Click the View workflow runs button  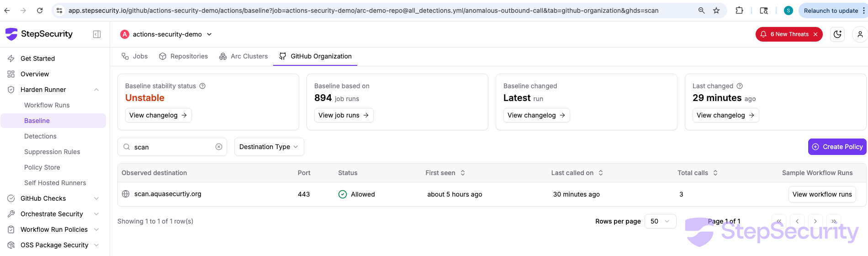click(822, 194)
